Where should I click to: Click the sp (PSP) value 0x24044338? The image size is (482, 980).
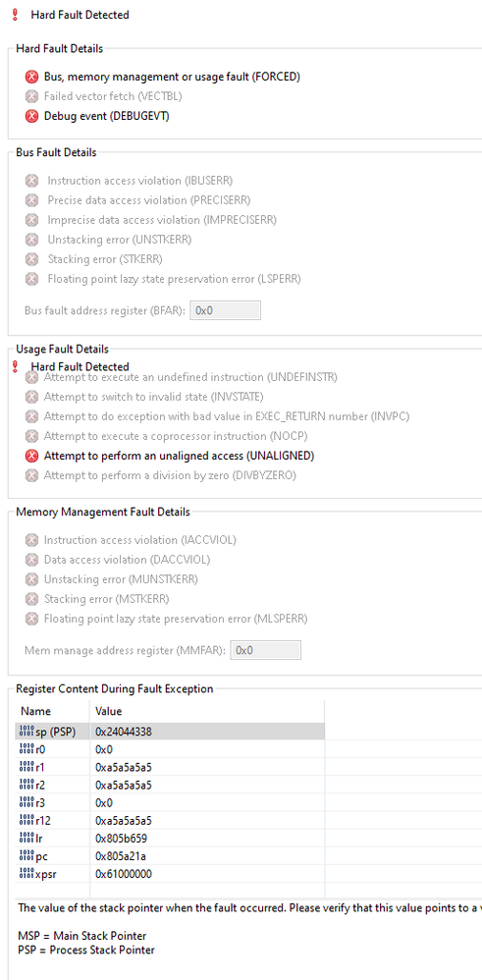[x=124, y=732]
